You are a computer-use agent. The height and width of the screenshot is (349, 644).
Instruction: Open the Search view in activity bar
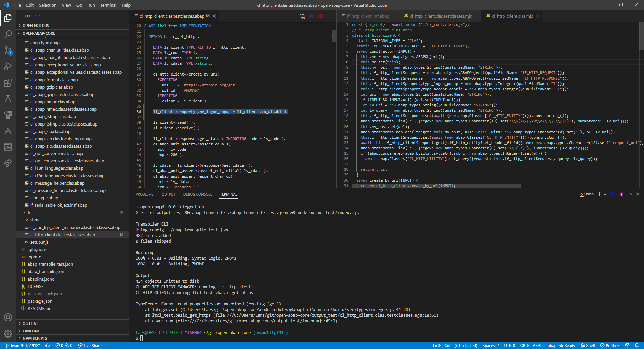[x=8, y=34]
